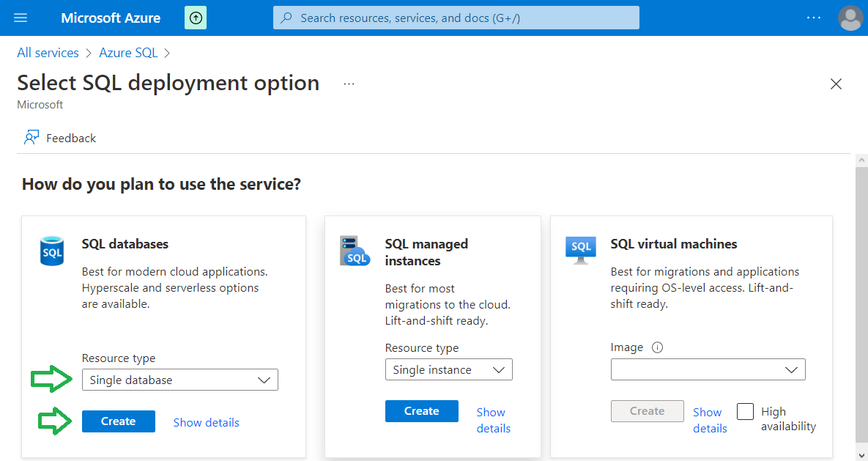Screen dimensions: 868x461
Task: Click the 'Select SQL deployment option' page title
Action: 168,83
